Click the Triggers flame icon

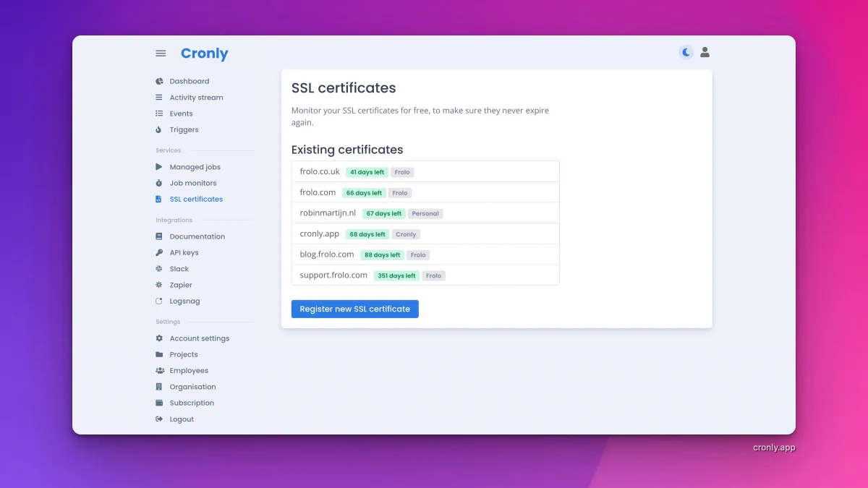click(159, 129)
